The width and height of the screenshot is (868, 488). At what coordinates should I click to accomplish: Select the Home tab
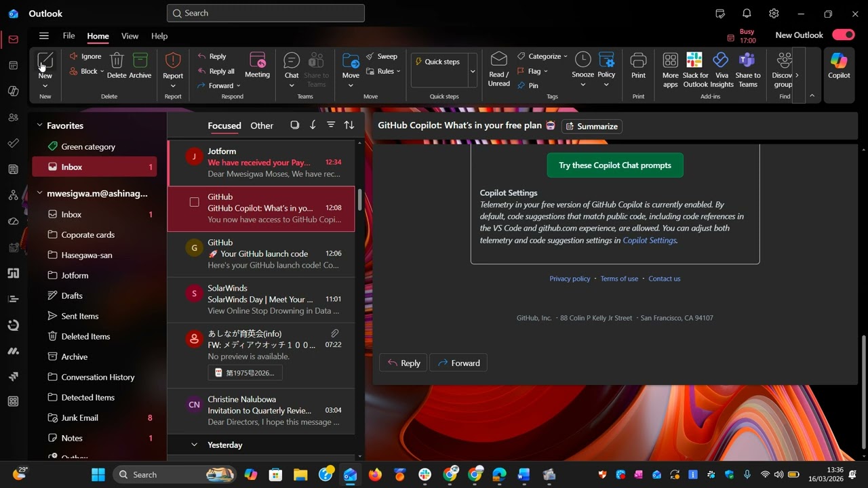click(98, 36)
